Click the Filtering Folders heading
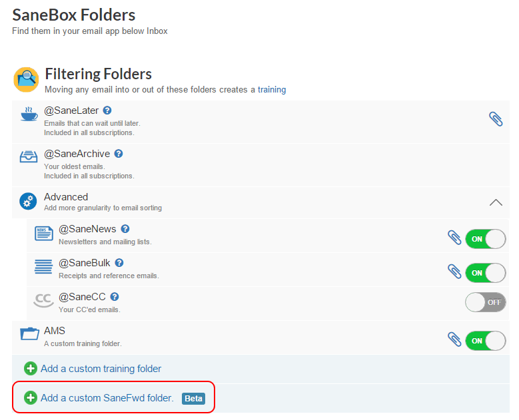Viewport: 519px width, 420px height. click(x=99, y=74)
